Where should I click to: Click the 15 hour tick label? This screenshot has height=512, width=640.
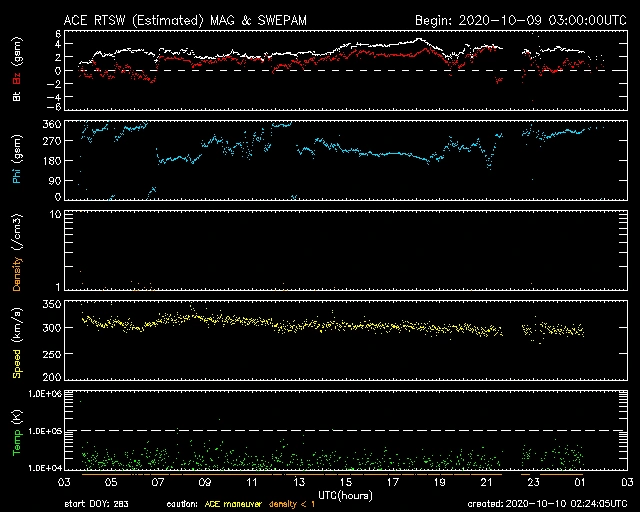click(x=345, y=483)
